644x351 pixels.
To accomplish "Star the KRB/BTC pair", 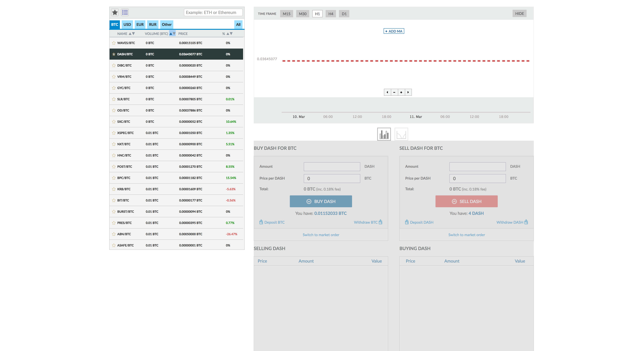I will pyautogui.click(x=114, y=189).
